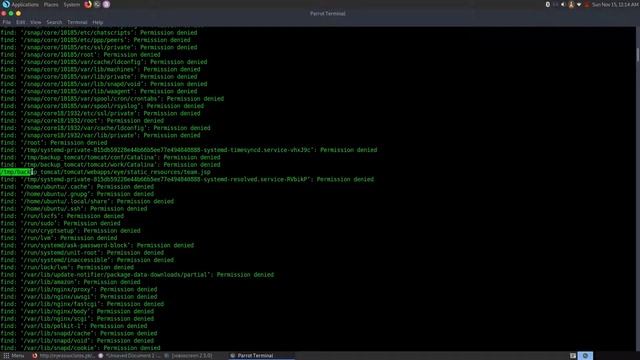Open the network Wi-Fi tray icon
Screen dimensions: 640x360
point(579,4)
